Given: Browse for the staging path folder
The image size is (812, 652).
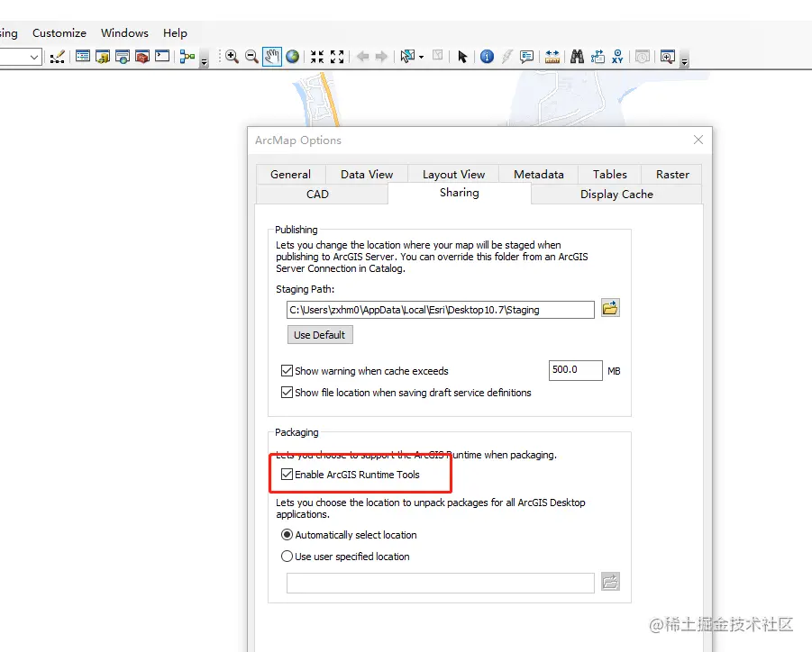Looking at the screenshot, I should 610,308.
